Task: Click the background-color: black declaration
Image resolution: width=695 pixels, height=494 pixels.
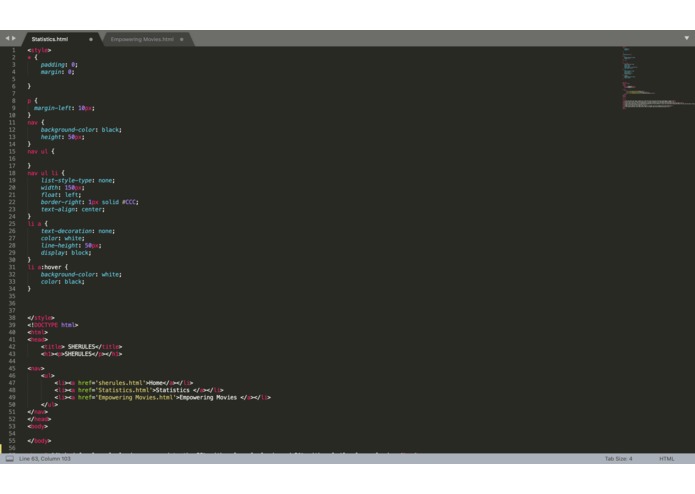Action: pyautogui.click(x=81, y=130)
